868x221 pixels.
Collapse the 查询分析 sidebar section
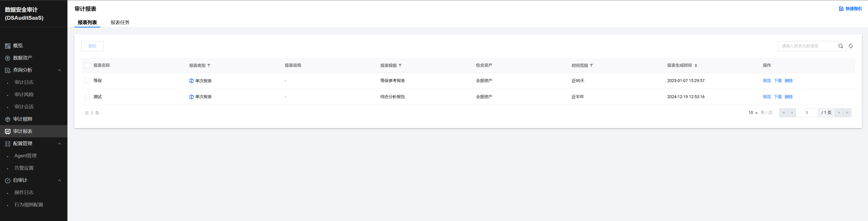pyautogui.click(x=59, y=70)
